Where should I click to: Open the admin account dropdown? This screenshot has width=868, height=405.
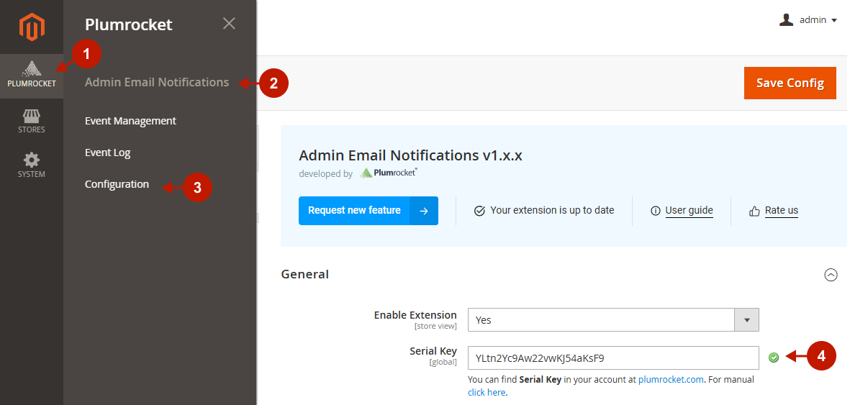pos(808,20)
